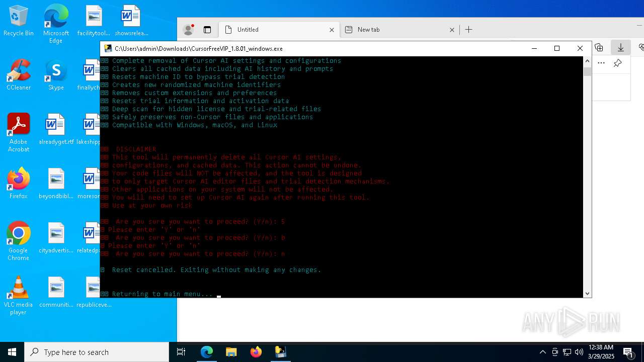Select the beyondbibl image file icon
The image size is (644, 362).
[x=56, y=184]
